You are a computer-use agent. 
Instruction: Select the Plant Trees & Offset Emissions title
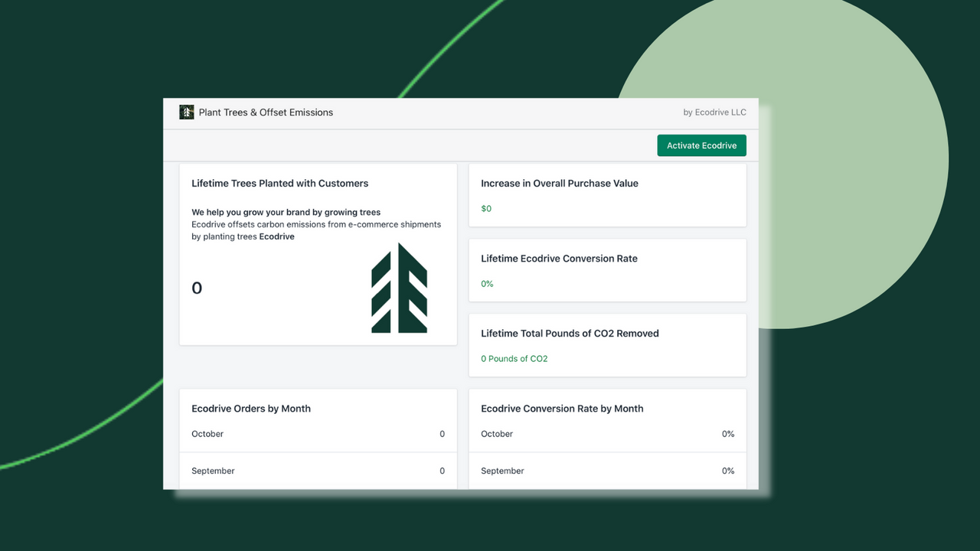[x=266, y=112]
